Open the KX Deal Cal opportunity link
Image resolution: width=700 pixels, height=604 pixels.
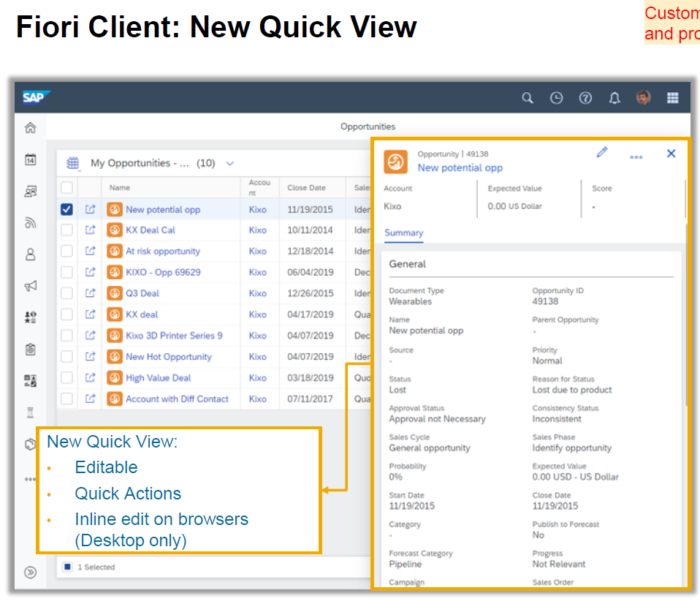point(151,230)
